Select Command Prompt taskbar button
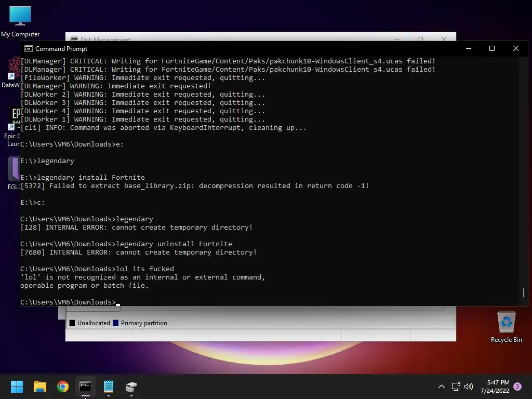This screenshot has width=532, height=399. pos(86,387)
